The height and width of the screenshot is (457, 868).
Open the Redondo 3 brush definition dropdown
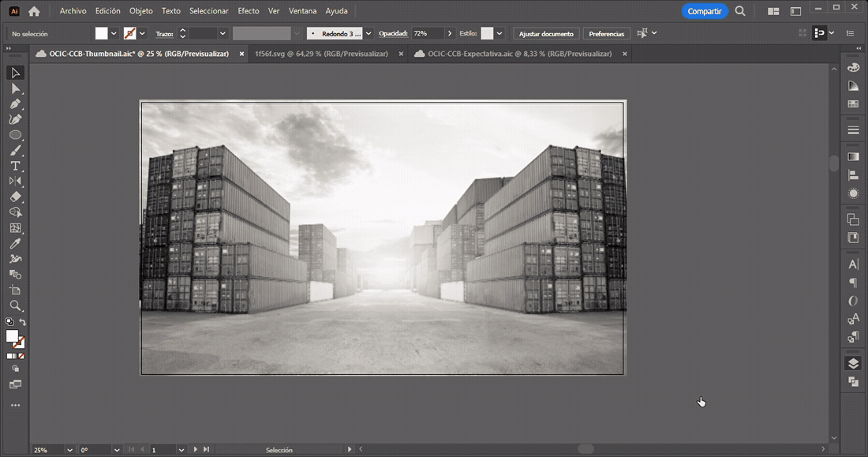pos(369,33)
